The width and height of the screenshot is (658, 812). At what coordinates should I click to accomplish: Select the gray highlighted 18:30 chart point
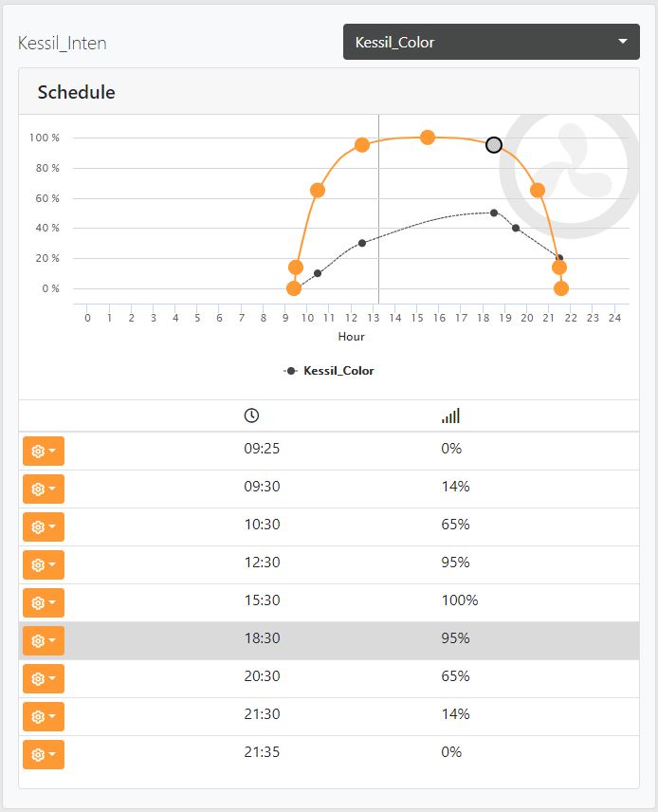(x=494, y=144)
